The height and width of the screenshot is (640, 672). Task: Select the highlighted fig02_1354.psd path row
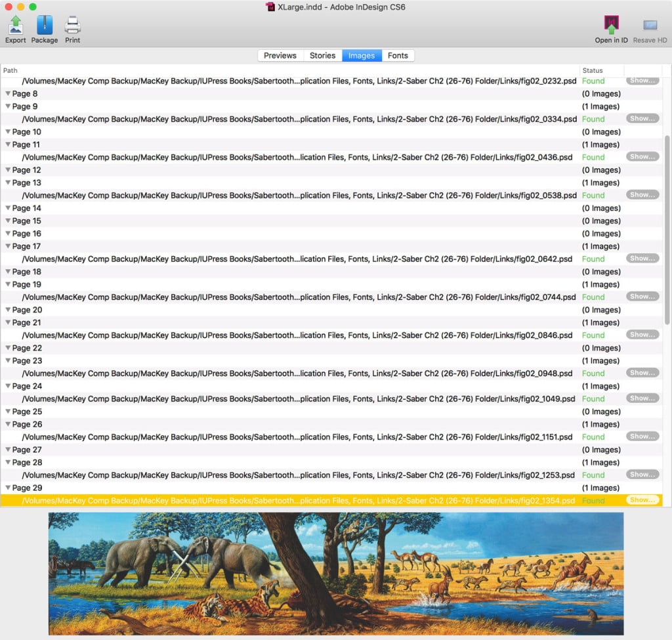[x=331, y=500]
